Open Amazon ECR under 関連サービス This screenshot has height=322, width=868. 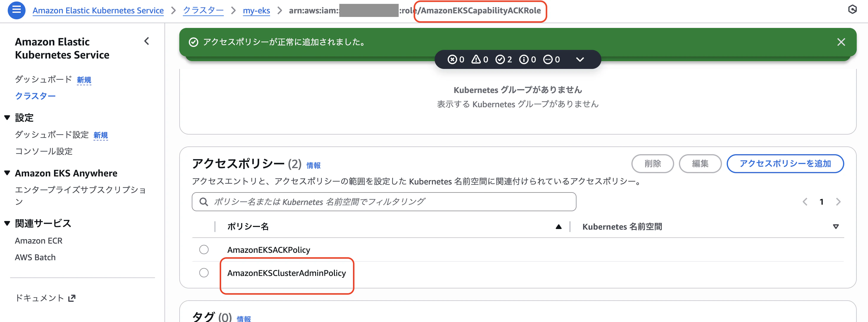click(38, 240)
